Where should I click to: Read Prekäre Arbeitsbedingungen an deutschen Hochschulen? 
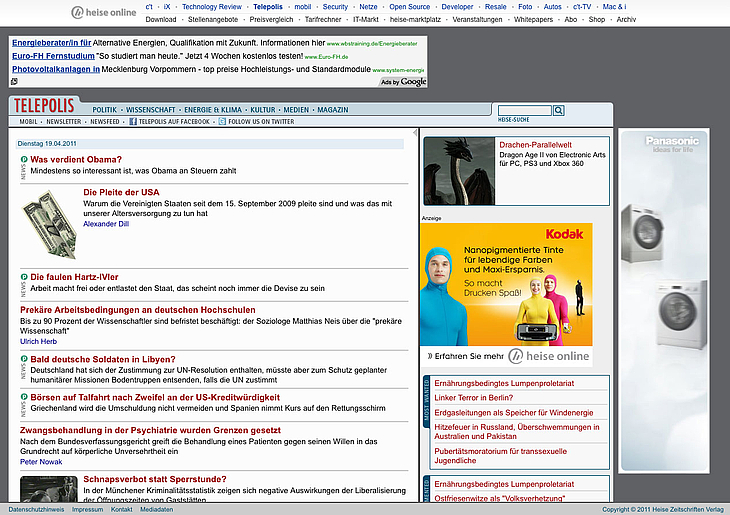click(x=138, y=310)
